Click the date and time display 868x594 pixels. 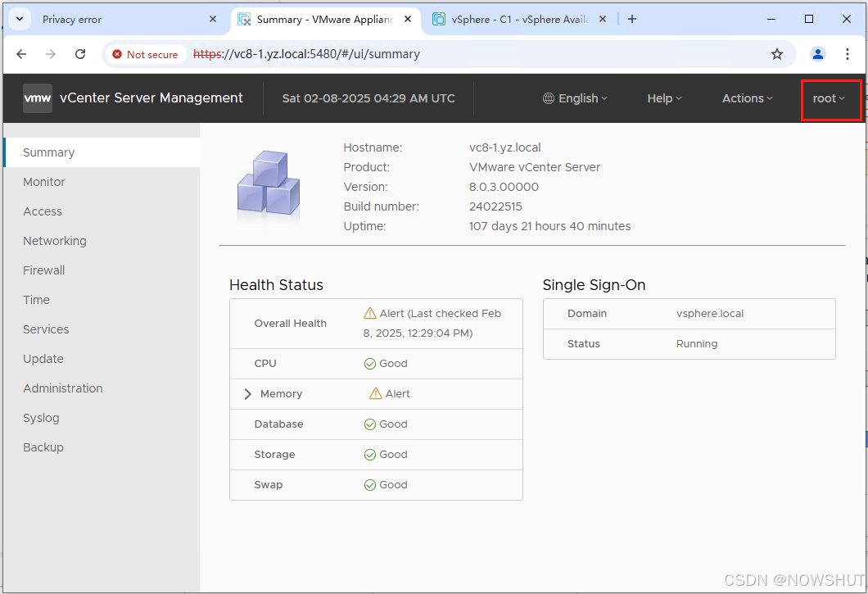pos(368,98)
